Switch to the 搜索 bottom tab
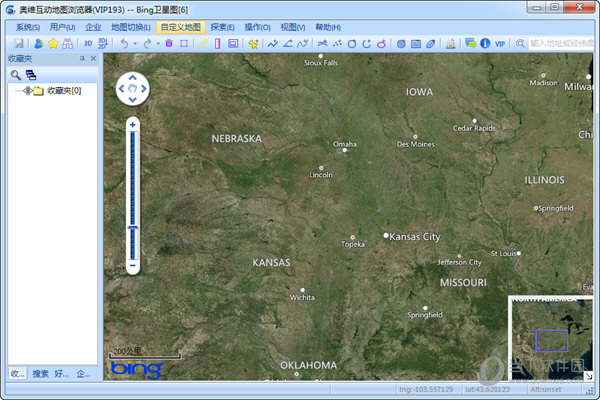 (x=40, y=374)
